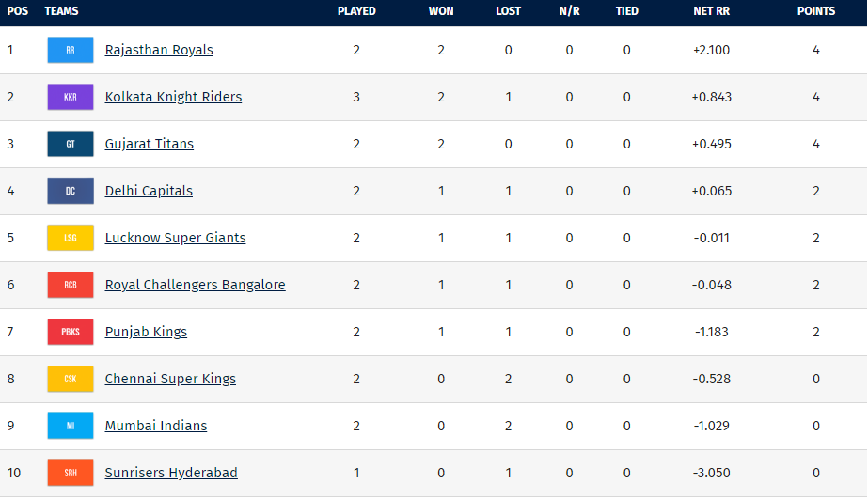Click the PLAYED column header
This screenshot has width=868, height=498.
[356, 11]
